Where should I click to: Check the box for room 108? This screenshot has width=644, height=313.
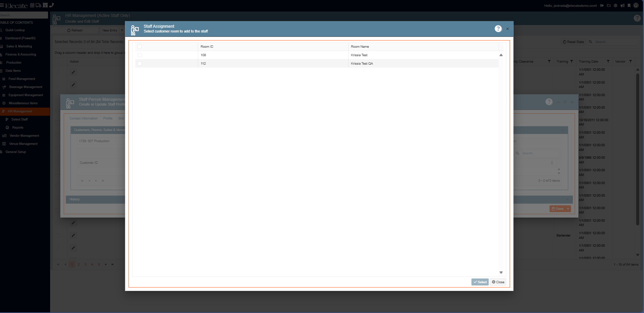(139, 55)
